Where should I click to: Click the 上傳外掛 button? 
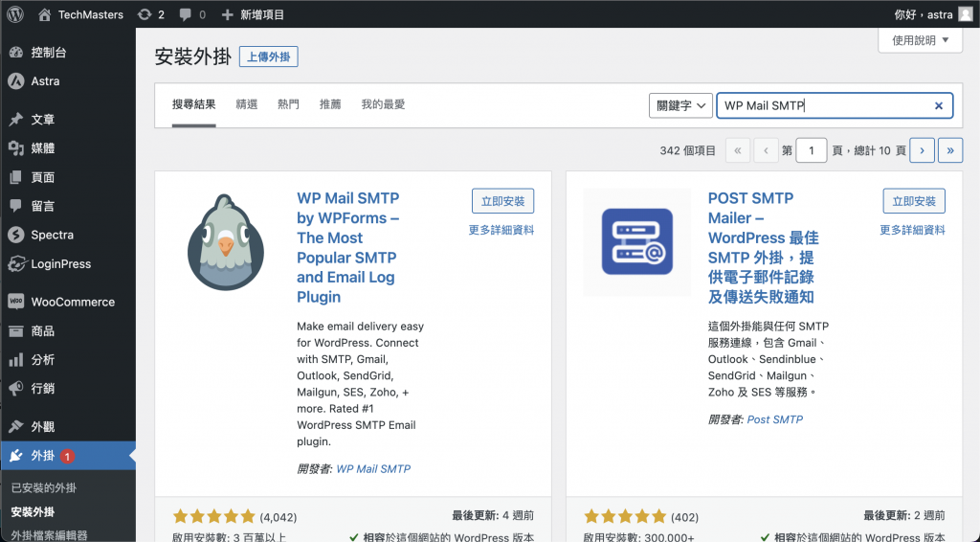pyautogui.click(x=269, y=56)
